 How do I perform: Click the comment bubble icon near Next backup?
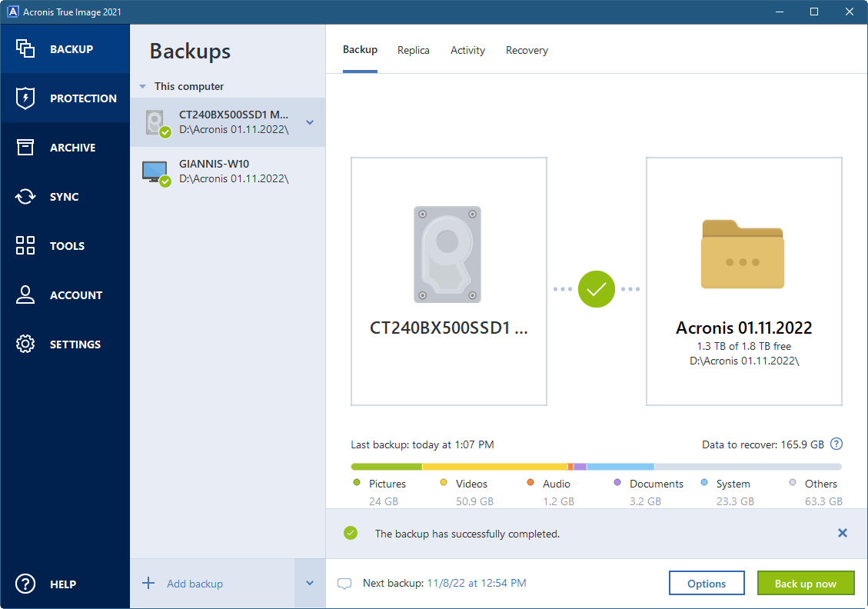click(x=344, y=584)
